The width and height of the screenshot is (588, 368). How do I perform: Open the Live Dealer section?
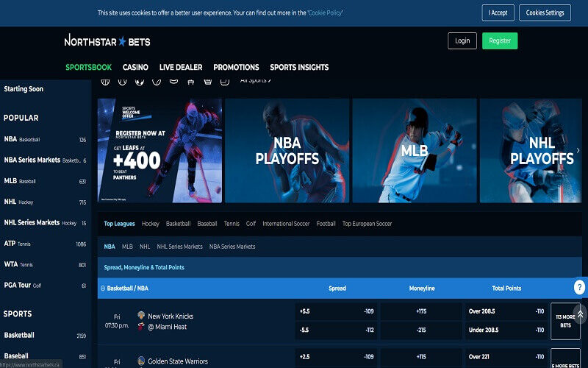[181, 67]
